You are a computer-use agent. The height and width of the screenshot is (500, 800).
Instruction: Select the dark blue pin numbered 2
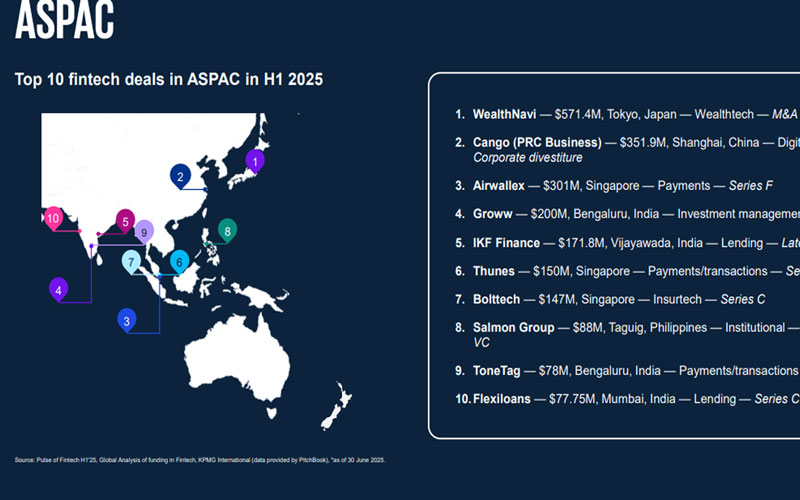(180, 176)
